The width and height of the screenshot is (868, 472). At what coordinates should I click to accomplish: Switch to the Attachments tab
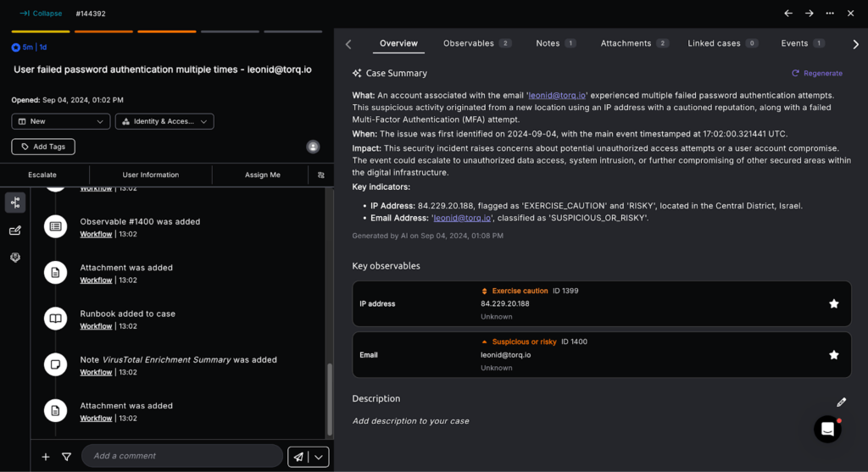[634, 43]
